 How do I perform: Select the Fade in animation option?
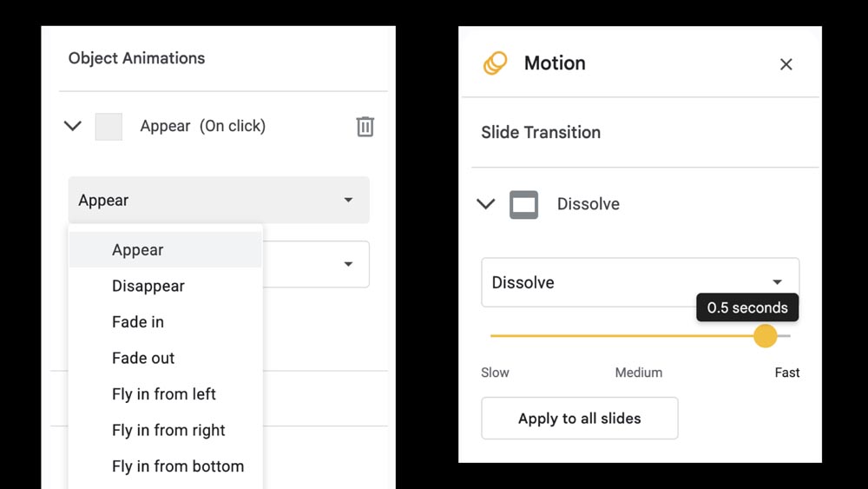coord(138,322)
